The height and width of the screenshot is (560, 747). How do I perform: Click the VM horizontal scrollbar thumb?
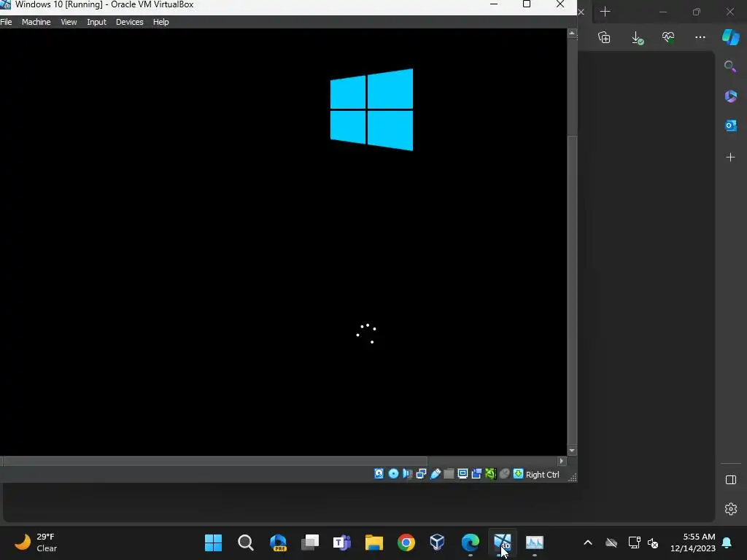[x=215, y=461]
